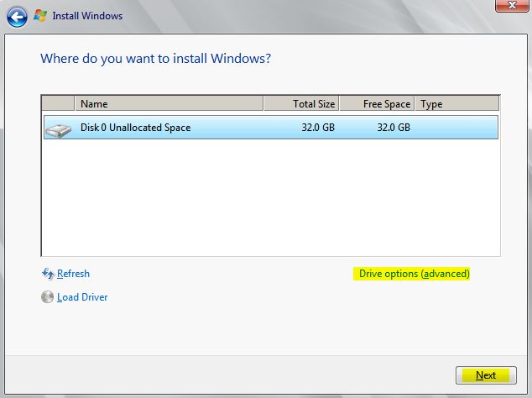Image resolution: width=532 pixels, height=398 pixels.
Task: Click the 32.0 GB Free Space value
Action: pos(394,128)
